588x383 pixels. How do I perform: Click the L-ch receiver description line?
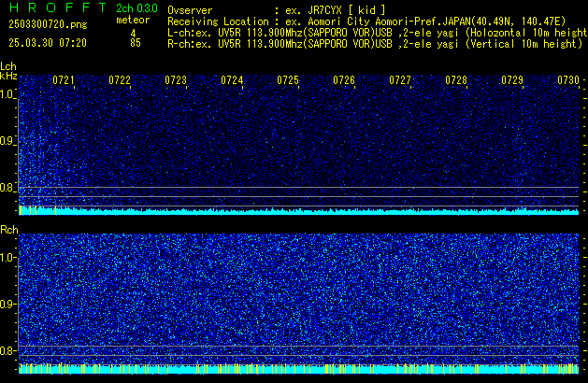pyautogui.click(x=378, y=33)
